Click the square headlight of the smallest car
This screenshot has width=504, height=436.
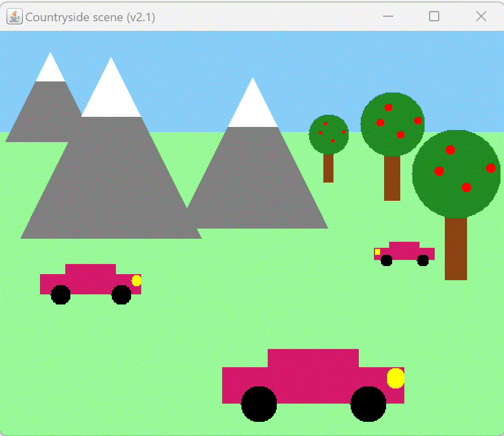[x=377, y=252]
